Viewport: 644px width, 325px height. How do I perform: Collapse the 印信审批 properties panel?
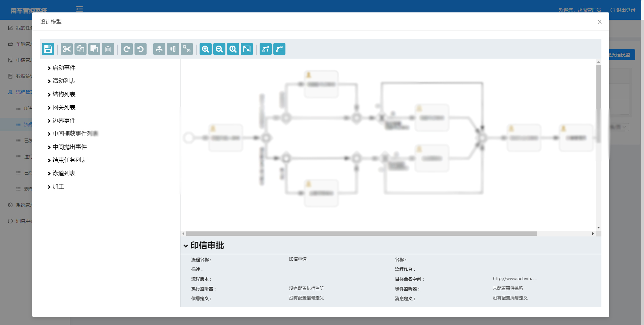[x=186, y=246]
